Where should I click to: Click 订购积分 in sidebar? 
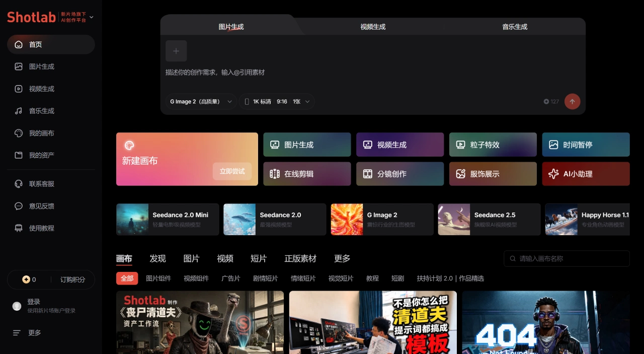[73, 279]
